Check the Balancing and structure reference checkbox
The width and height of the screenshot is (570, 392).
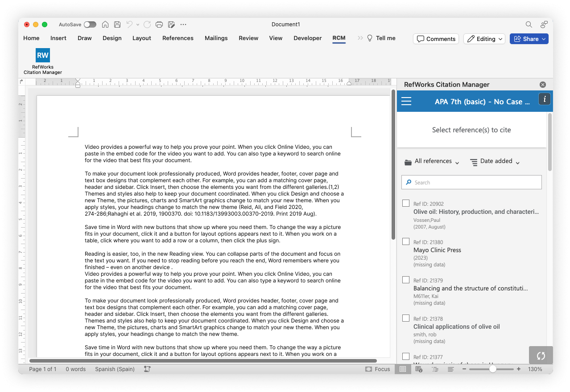tap(406, 280)
